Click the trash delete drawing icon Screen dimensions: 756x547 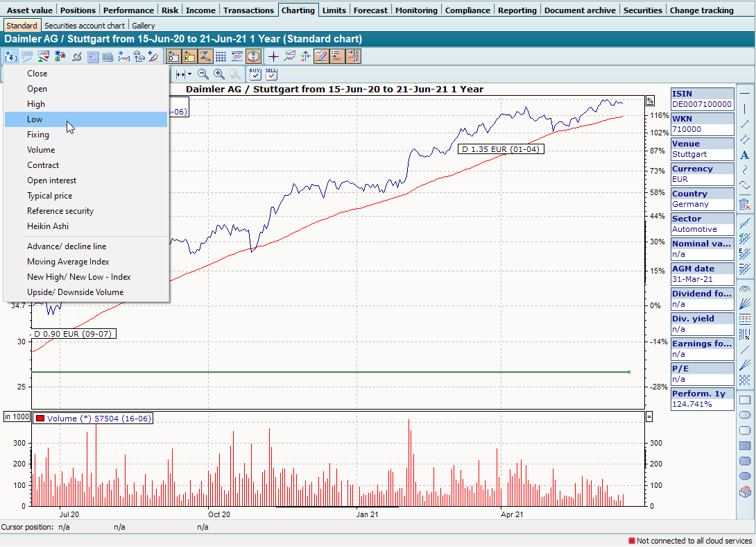(745, 204)
